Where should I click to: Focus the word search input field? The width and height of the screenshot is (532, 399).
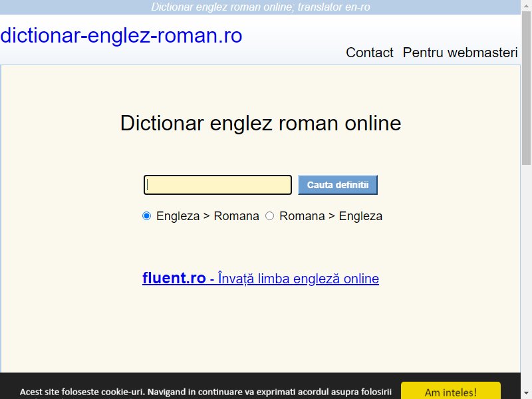[x=217, y=185]
